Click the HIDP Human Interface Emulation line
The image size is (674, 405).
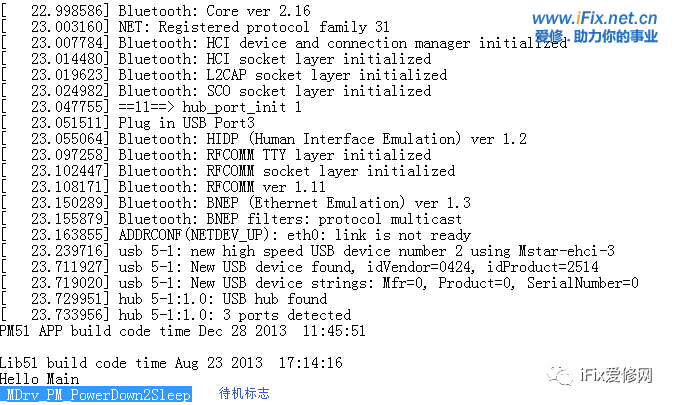pyautogui.click(x=322, y=139)
